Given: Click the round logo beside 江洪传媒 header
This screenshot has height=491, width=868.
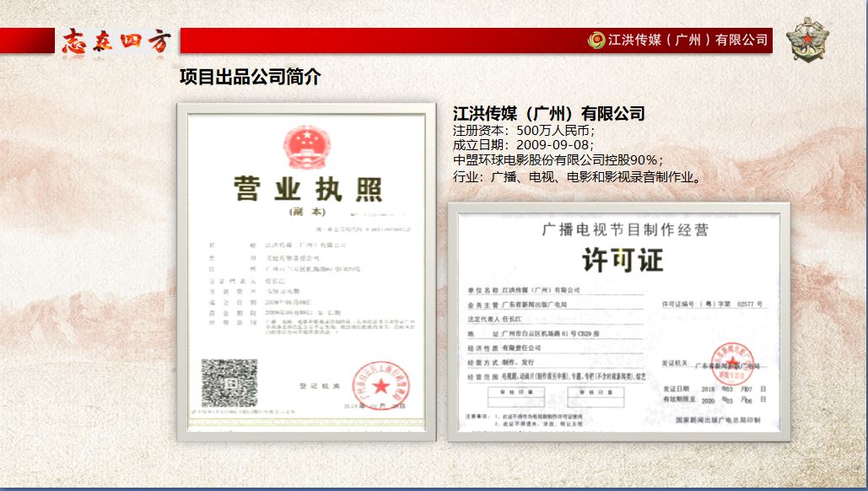Looking at the screenshot, I should 596,40.
